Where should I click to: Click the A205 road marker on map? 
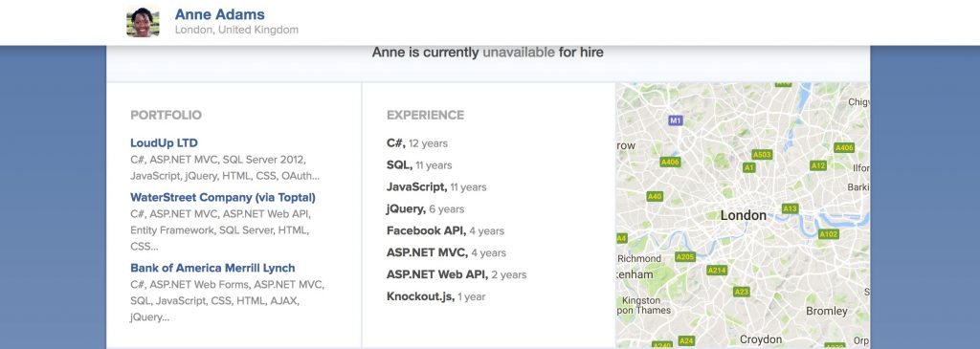pos(685,256)
